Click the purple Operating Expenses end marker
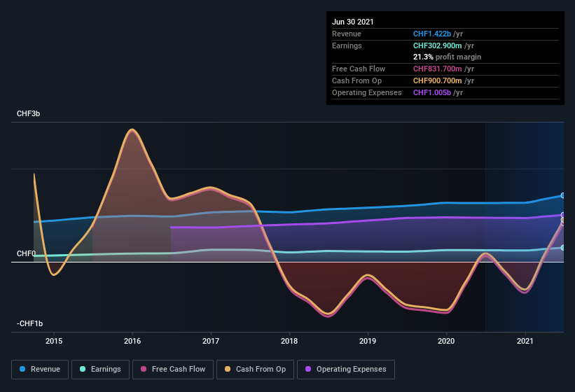The width and height of the screenshot is (575, 392). pyautogui.click(x=562, y=215)
